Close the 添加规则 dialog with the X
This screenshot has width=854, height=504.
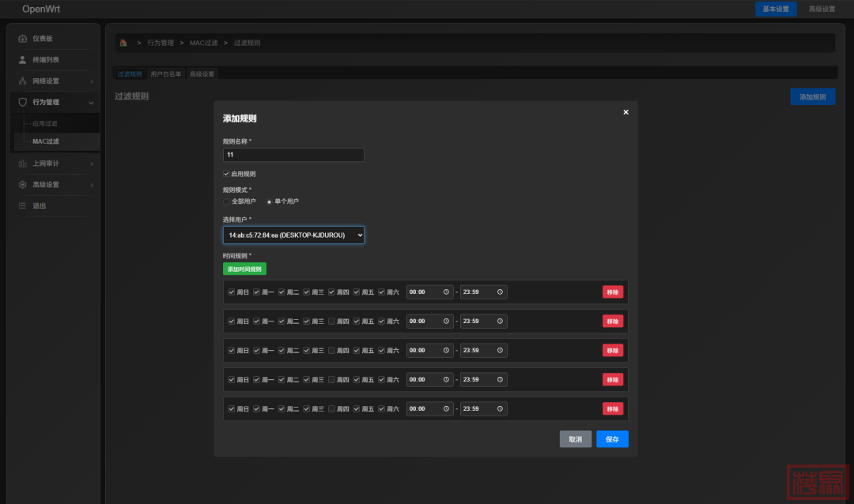pos(625,112)
